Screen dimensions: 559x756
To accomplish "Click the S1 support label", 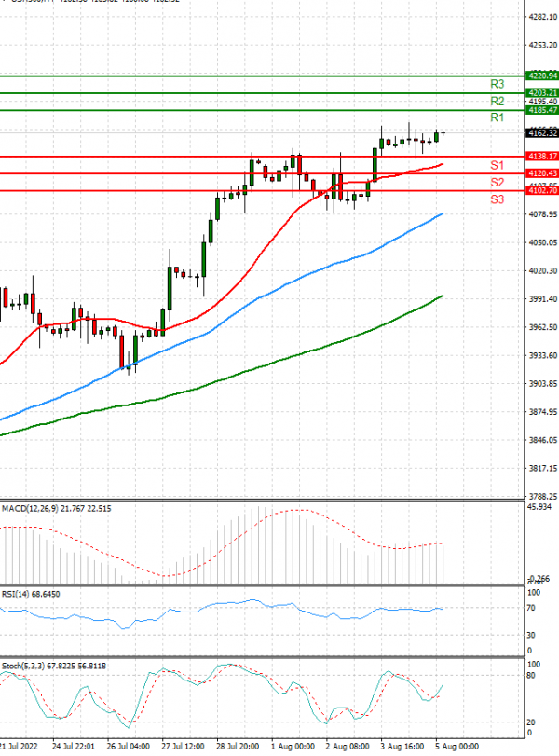I will (x=497, y=165).
